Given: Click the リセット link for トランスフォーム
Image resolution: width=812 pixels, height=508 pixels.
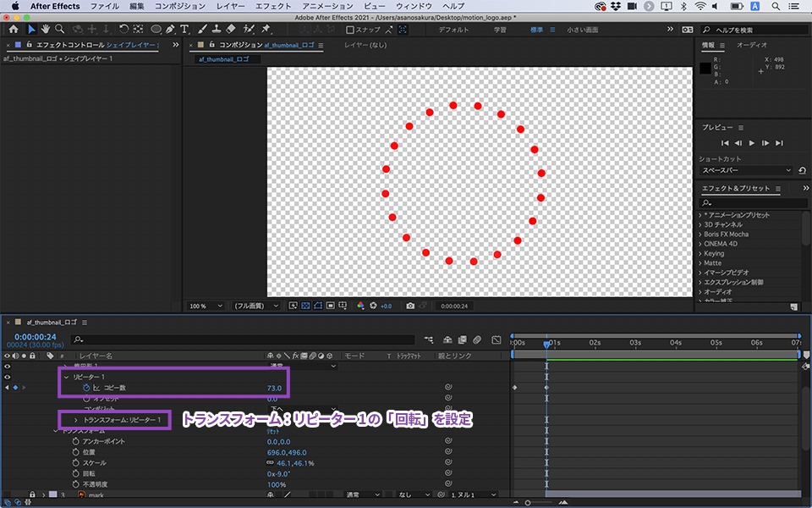Looking at the screenshot, I should [x=273, y=431].
